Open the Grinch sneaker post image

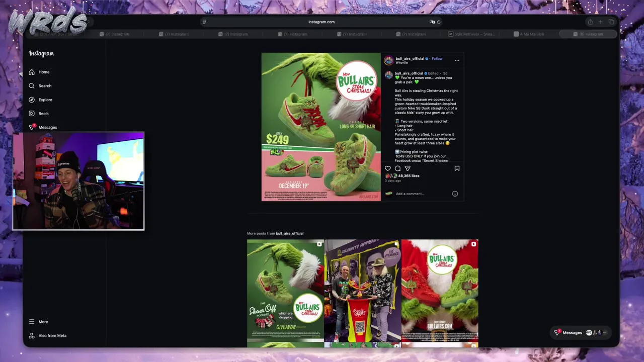(x=321, y=127)
